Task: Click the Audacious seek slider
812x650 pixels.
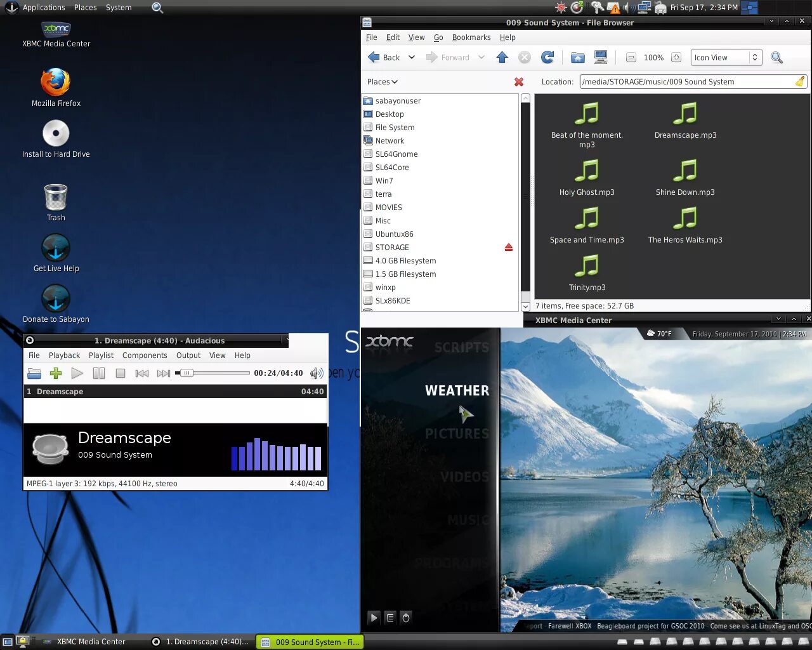Action: (x=213, y=373)
